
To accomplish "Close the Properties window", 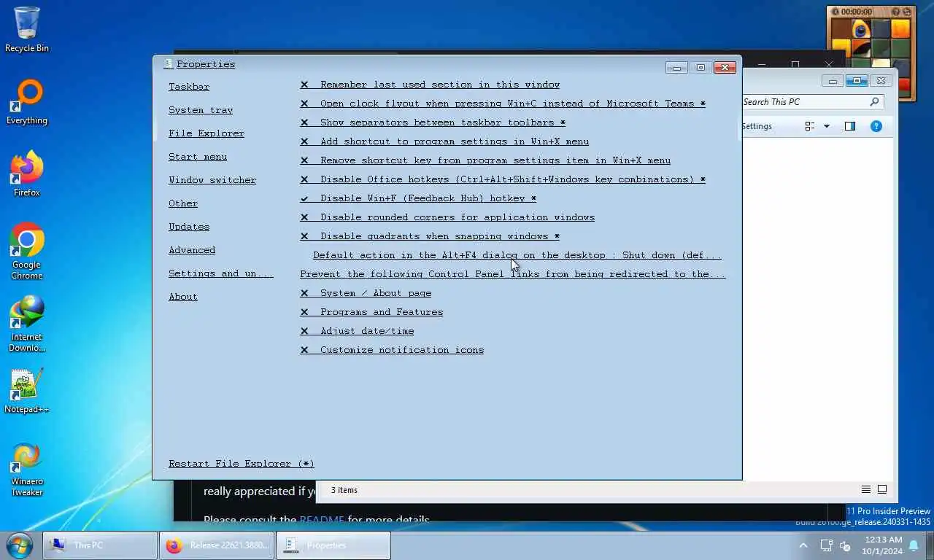I will tap(725, 68).
